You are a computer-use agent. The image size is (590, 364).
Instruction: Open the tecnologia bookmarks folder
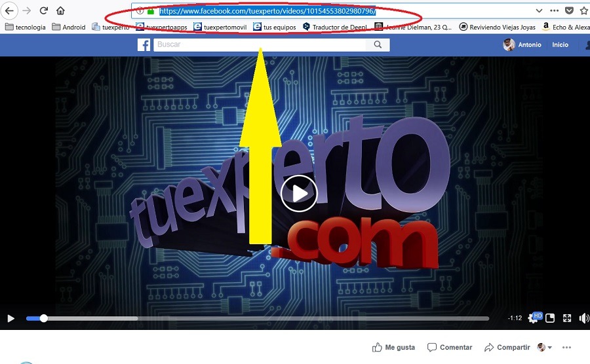pyautogui.click(x=25, y=27)
